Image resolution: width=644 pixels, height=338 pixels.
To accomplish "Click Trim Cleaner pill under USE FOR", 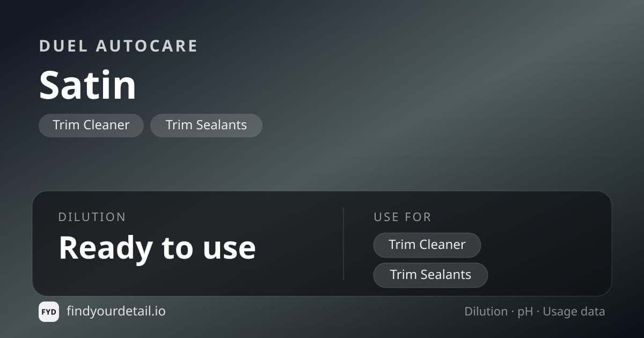I will click(427, 245).
